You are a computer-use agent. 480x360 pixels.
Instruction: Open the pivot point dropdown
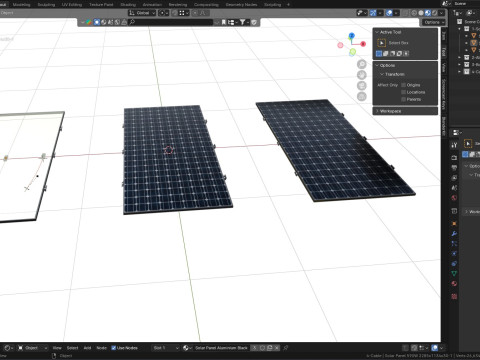(x=164, y=13)
